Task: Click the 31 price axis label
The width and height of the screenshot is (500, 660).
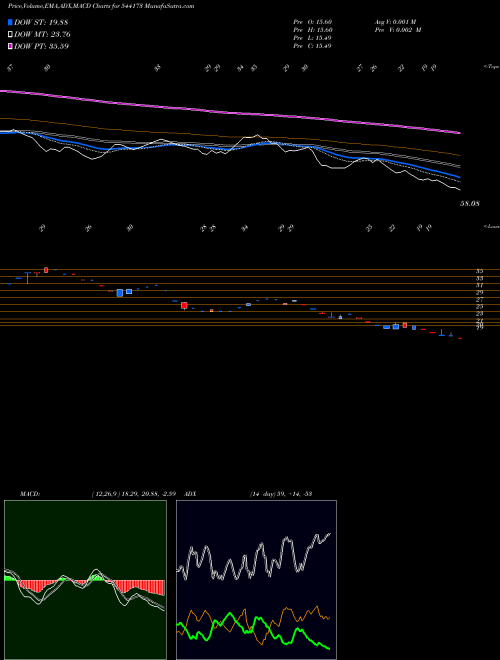Action: 479,285
